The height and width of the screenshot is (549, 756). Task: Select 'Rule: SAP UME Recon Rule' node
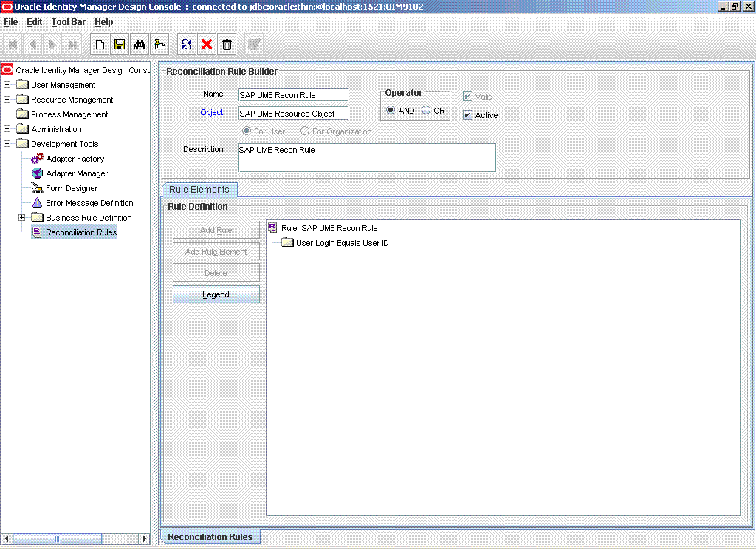tap(329, 228)
